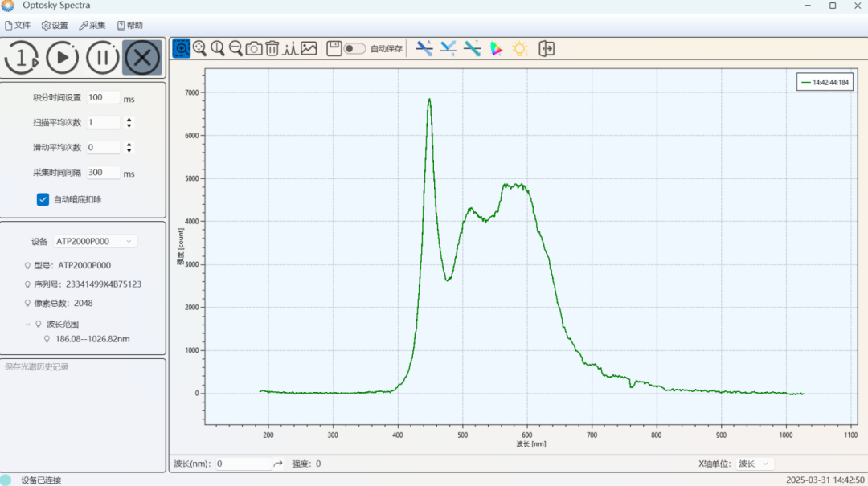The width and height of the screenshot is (868, 486).
Task: Click the light bulb icon
Action: [x=520, y=48]
